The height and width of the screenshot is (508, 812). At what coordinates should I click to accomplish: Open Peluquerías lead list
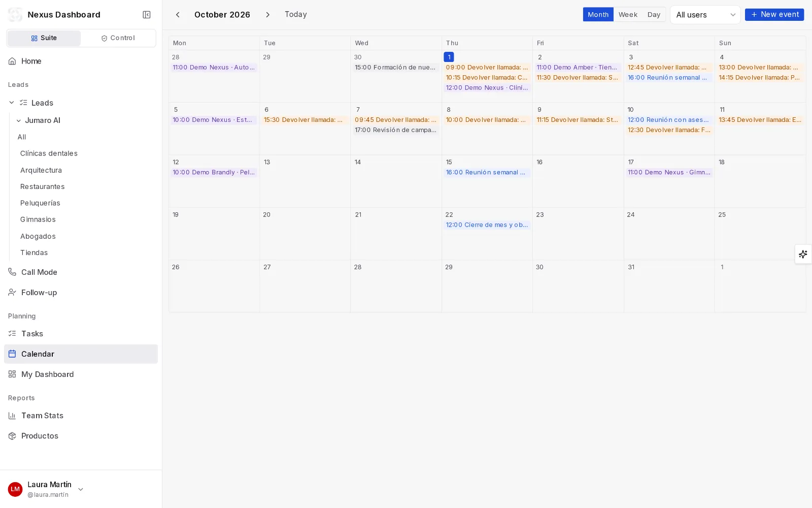(40, 203)
